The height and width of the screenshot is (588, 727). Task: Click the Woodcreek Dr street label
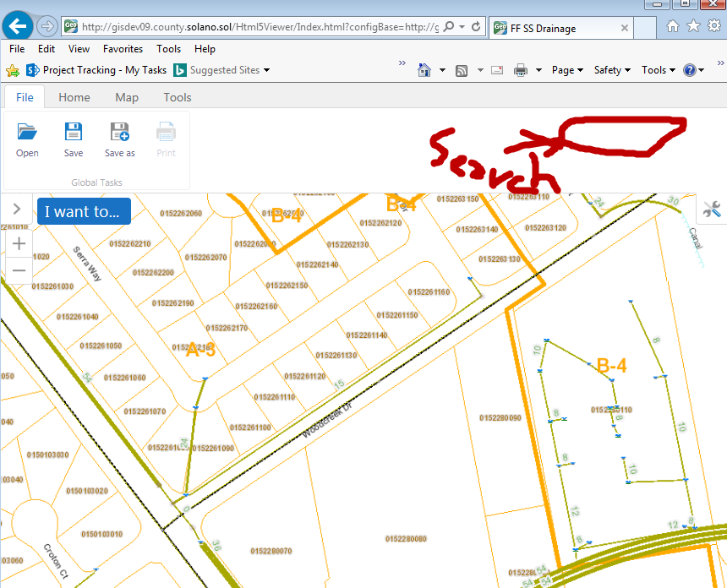click(327, 421)
